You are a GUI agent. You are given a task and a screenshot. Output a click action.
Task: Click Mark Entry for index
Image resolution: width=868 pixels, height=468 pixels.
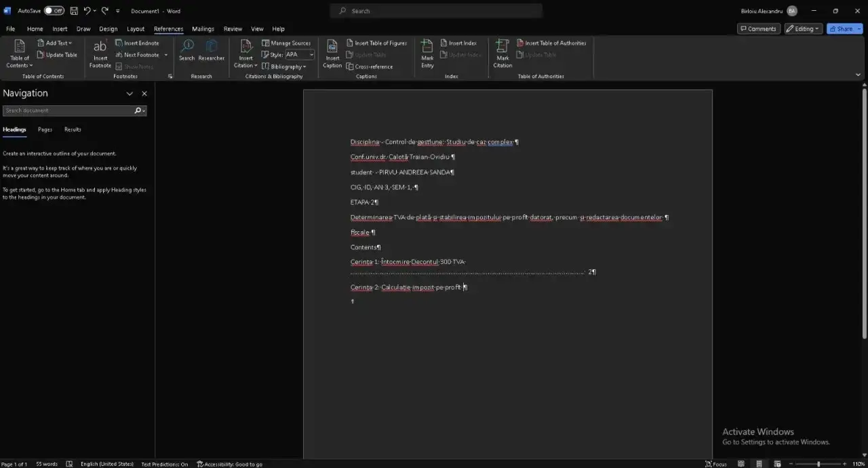[x=427, y=54]
